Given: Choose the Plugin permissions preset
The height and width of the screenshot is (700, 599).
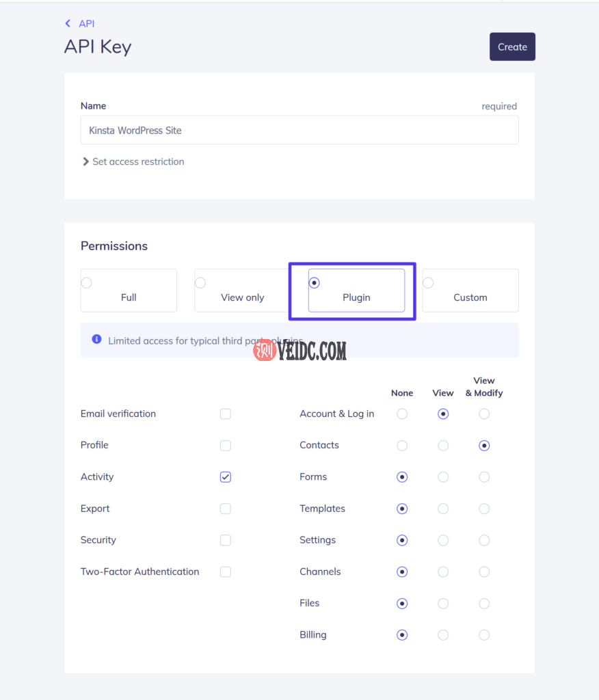Looking at the screenshot, I should (x=356, y=291).
